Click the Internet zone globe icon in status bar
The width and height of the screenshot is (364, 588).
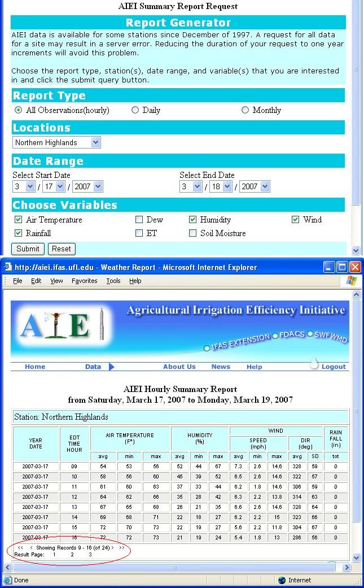pos(282,580)
